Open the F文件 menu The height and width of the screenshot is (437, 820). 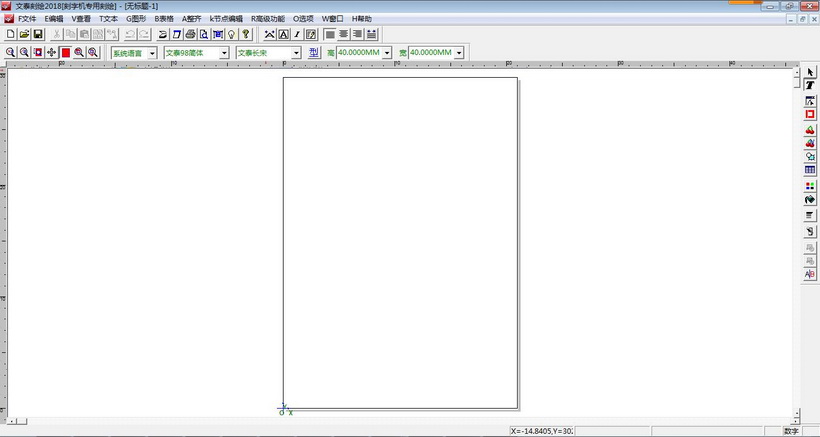[x=27, y=19]
